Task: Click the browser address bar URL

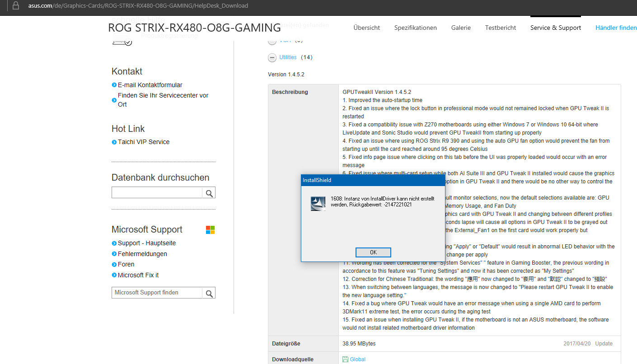Action: pyautogui.click(x=138, y=6)
